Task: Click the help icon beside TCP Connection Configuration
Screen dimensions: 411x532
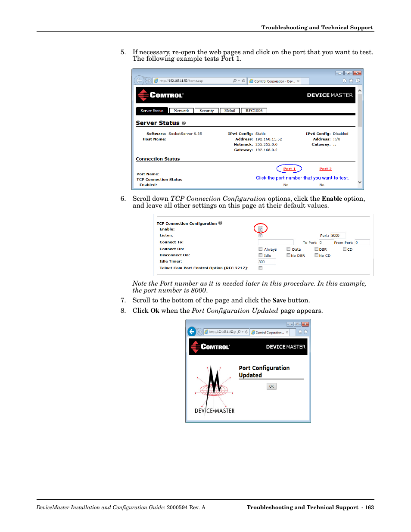Action: click(220, 223)
